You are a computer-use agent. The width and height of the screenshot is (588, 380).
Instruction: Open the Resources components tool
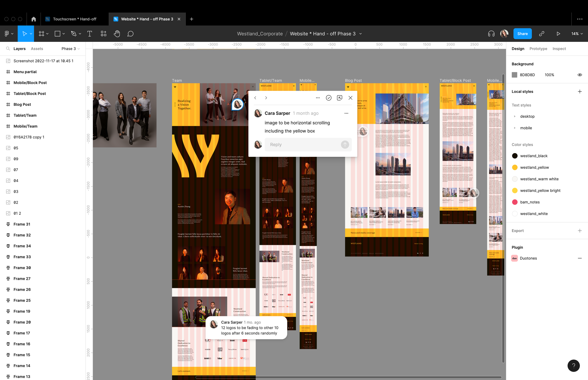point(103,34)
